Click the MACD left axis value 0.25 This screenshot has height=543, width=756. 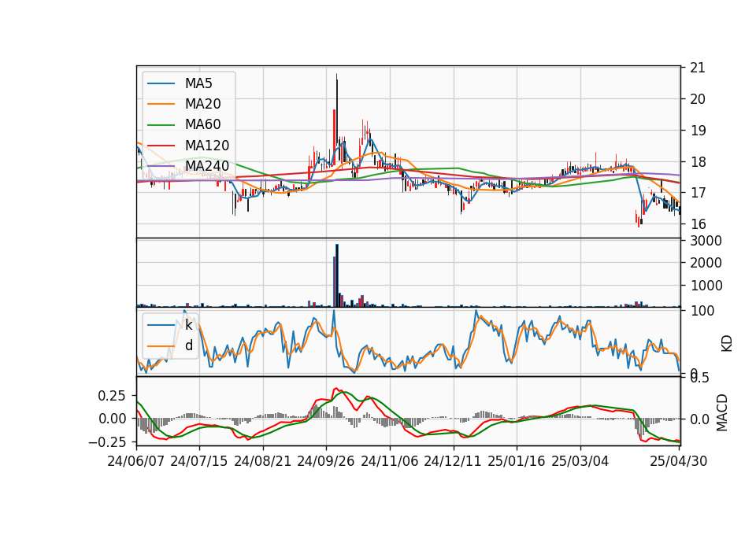pyautogui.click(x=112, y=396)
